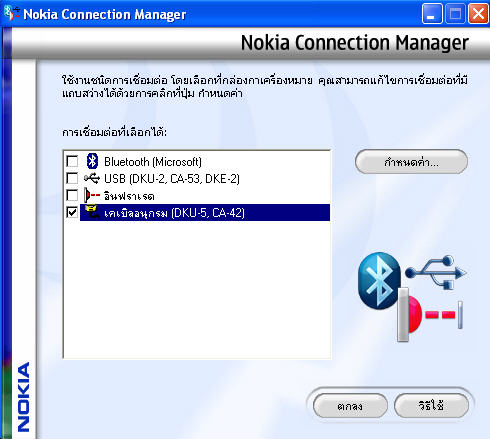
Task: Click the red infrared icon in the list
Action: pyautogui.click(x=92, y=195)
